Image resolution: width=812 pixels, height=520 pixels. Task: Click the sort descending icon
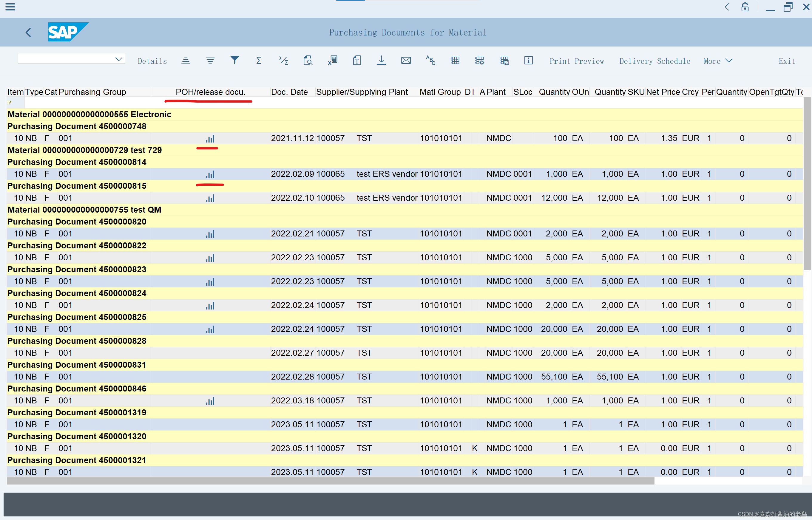point(210,61)
